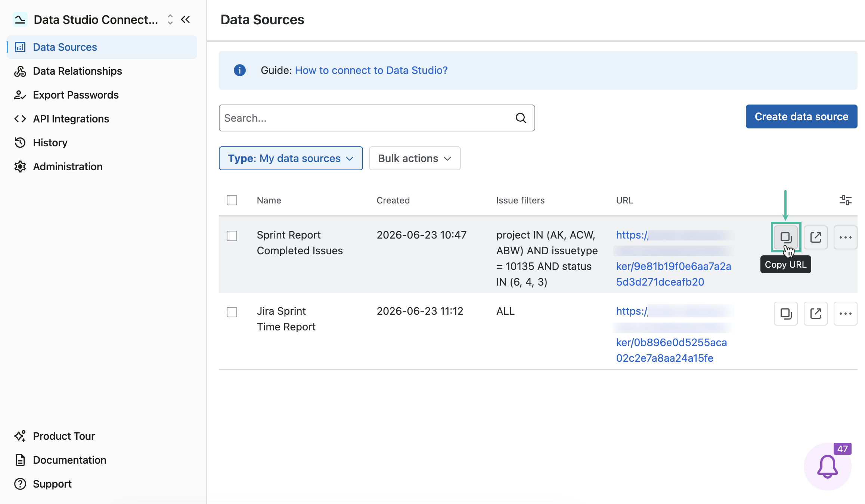
Task: Copy URL of Jira Sprint Time Report
Action: pos(786,314)
